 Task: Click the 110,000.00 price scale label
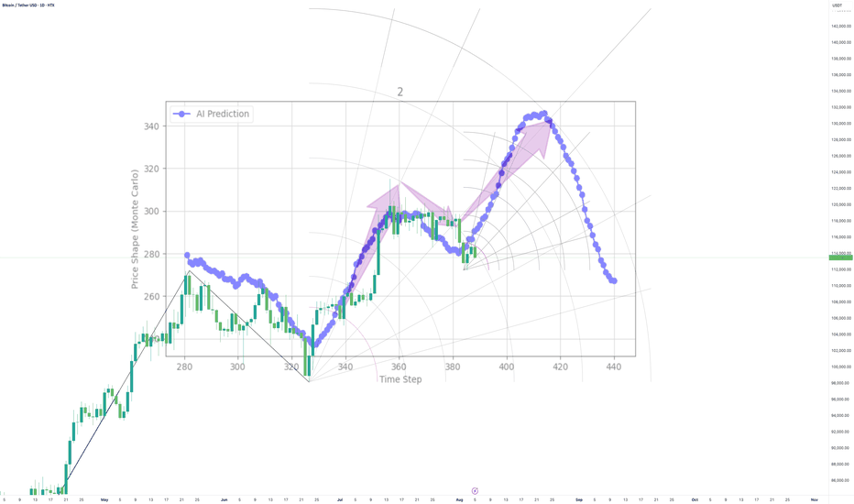pyautogui.click(x=841, y=286)
